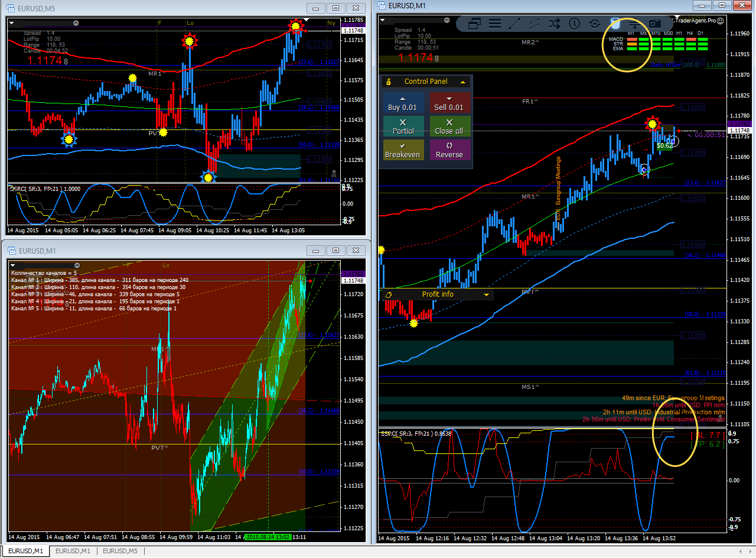Viewport: 756px width, 558px height.
Task: Click the blue star marker at bottom of M5 chart
Action: point(207,177)
